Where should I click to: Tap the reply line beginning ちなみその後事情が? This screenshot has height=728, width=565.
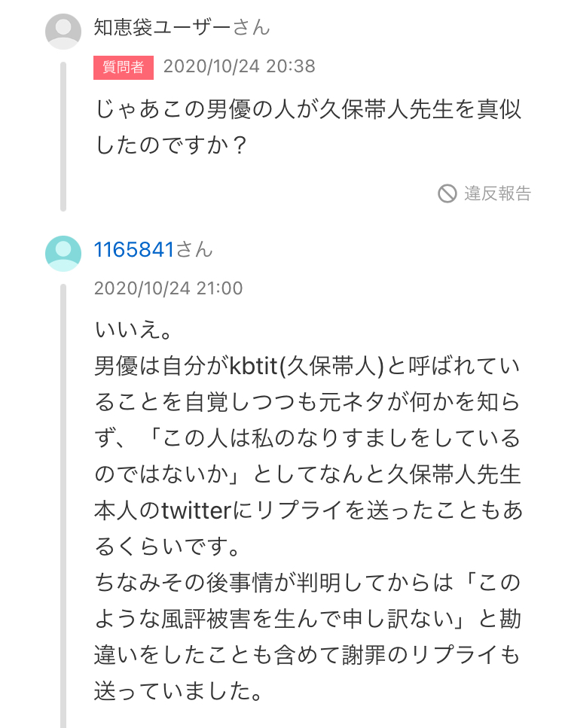click(307, 583)
